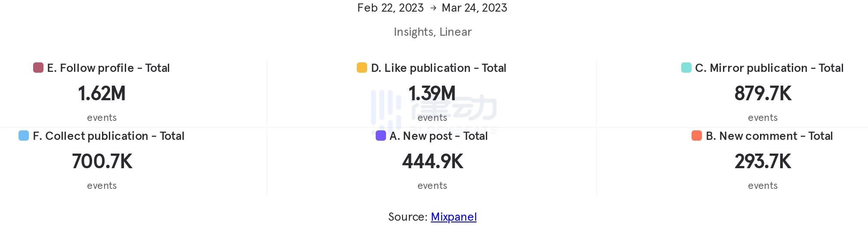Viewport: 868px width, 225px height.
Task: Click the 879.7K events value
Action: point(763,93)
